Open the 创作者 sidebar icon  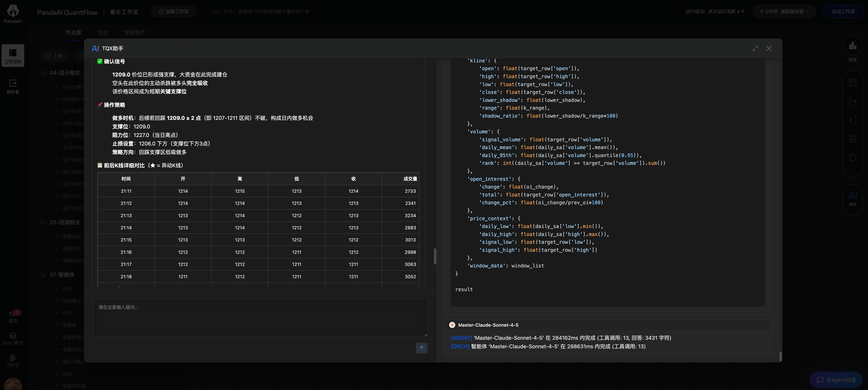[13, 86]
